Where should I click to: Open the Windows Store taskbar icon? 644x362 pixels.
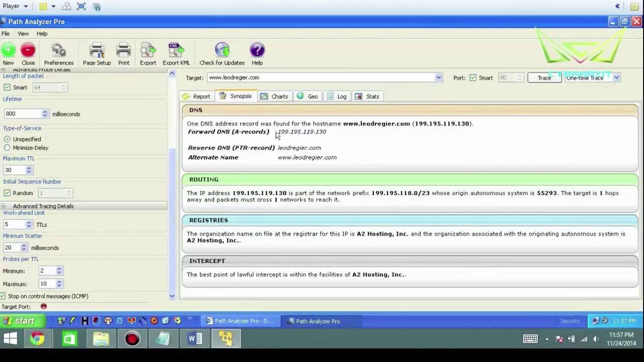click(69, 339)
